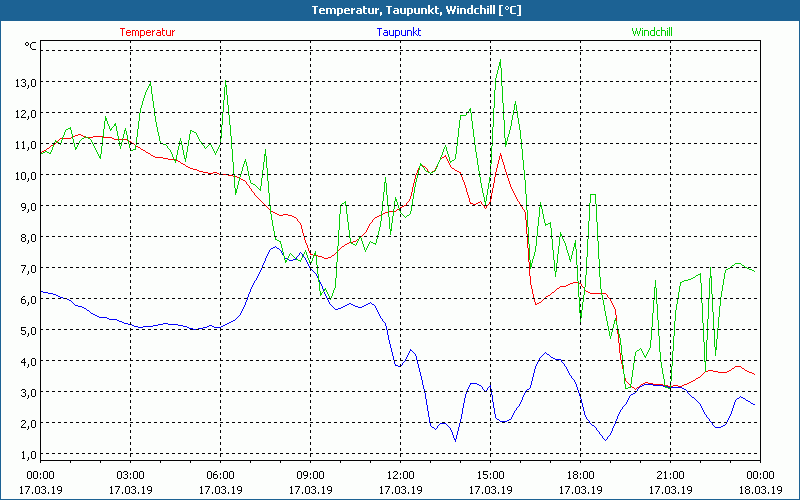Select the 3,0 y-axis value label

pos(25,392)
